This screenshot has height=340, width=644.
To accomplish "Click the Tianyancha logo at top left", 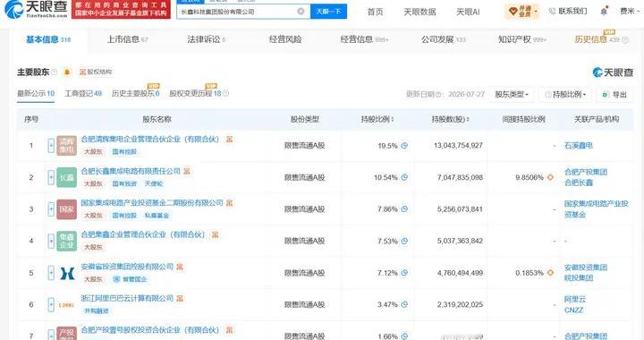I will [x=36, y=9].
